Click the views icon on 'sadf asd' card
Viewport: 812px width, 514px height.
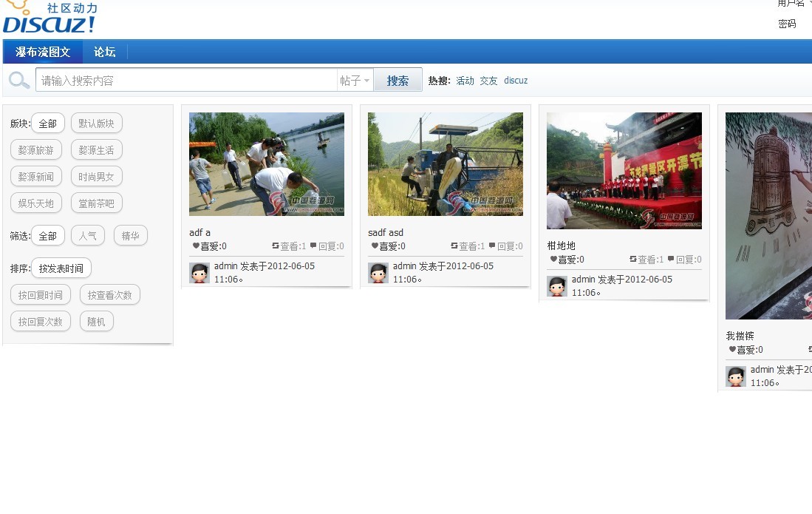coord(454,246)
